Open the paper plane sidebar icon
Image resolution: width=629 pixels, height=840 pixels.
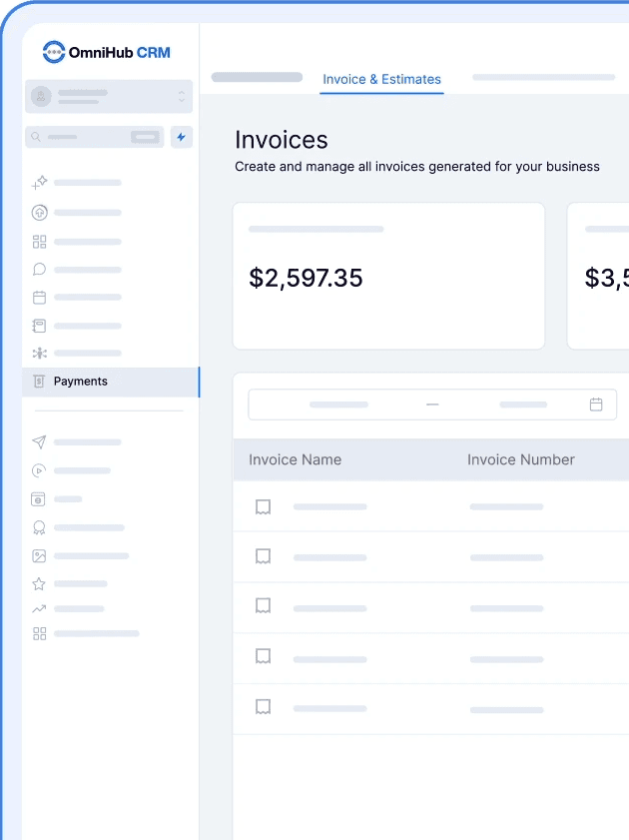pyautogui.click(x=39, y=441)
